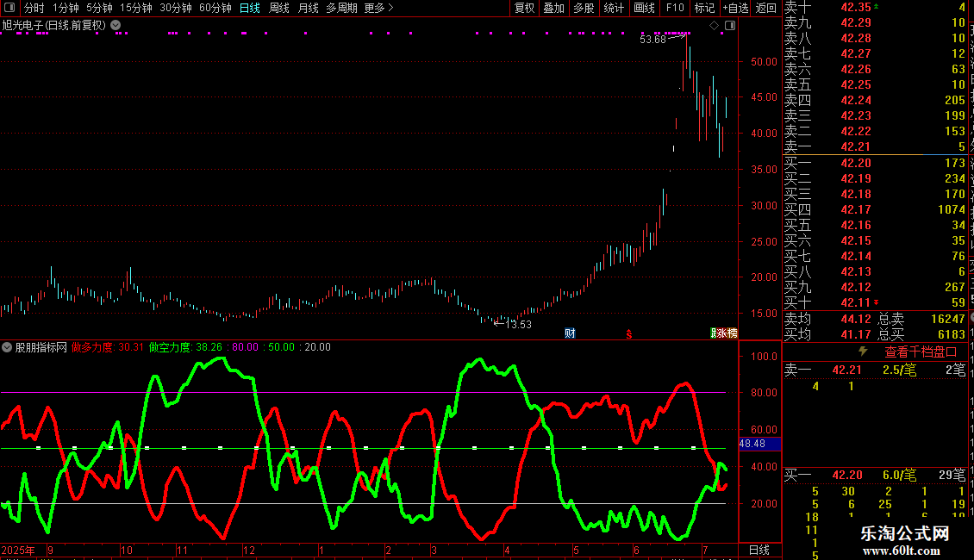Click the 53.68 high price label
The image size is (974, 560).
pyautogui.click(x=652, y=39)
